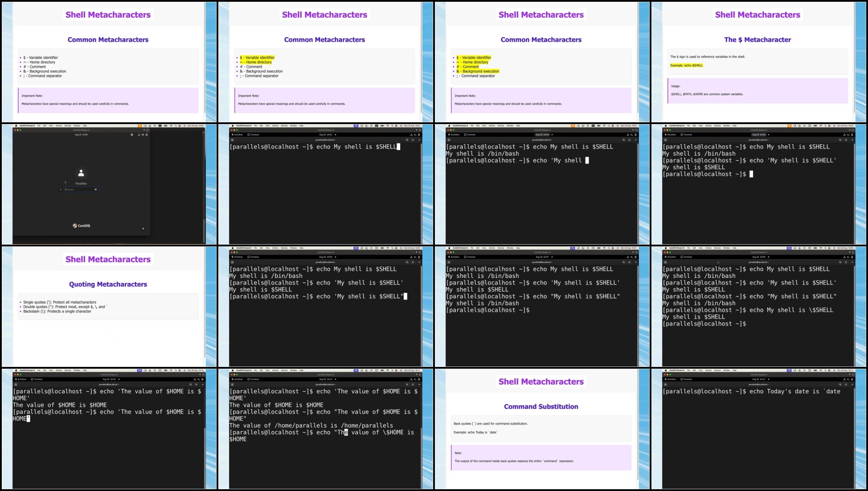Click the Parallels user avatar on login screen
The height and width of the screenshot is (491, 868).
click(x=81, y=173)
